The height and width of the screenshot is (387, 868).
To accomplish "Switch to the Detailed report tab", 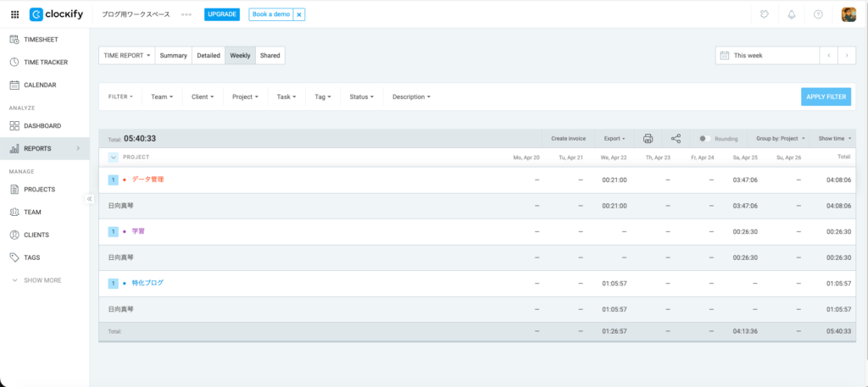I will coord(209,55).
